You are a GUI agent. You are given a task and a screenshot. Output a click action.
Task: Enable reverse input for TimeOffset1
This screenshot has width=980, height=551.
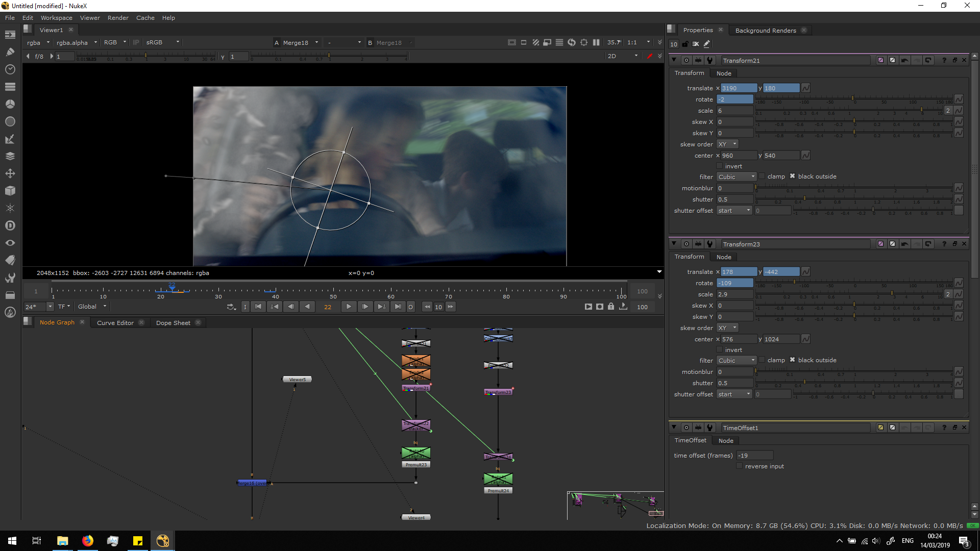click(x=740, y=466)
